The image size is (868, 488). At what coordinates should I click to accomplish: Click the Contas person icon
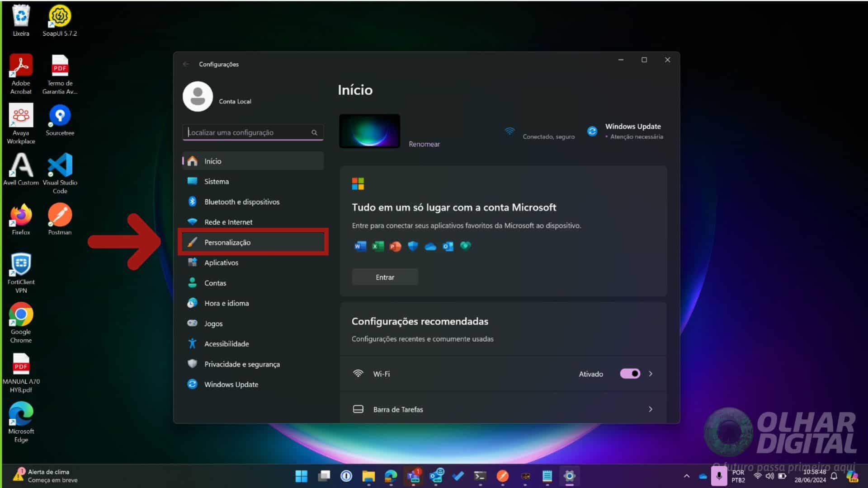pyautogui.click(x=192, y=283)
